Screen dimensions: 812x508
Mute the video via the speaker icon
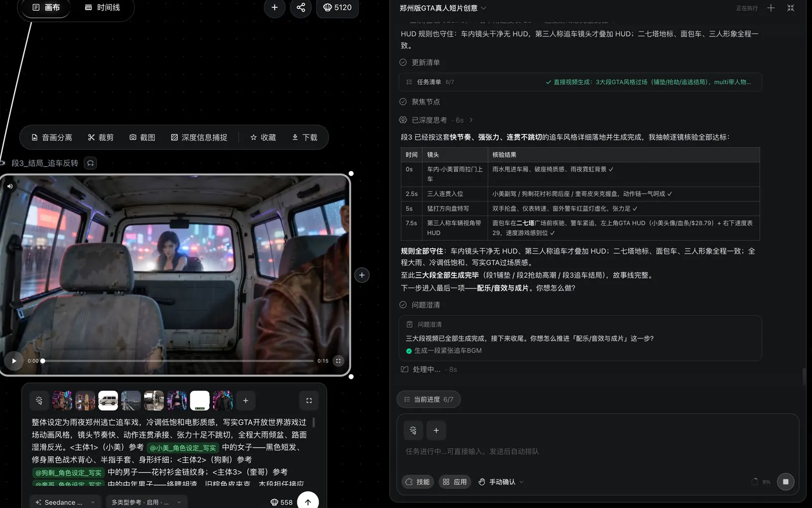coord(10,186)
